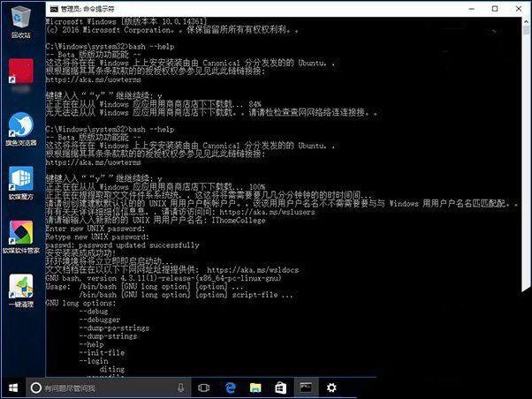
Task: Click the '--dump-po-strings' option text
Action: (114, 328)
